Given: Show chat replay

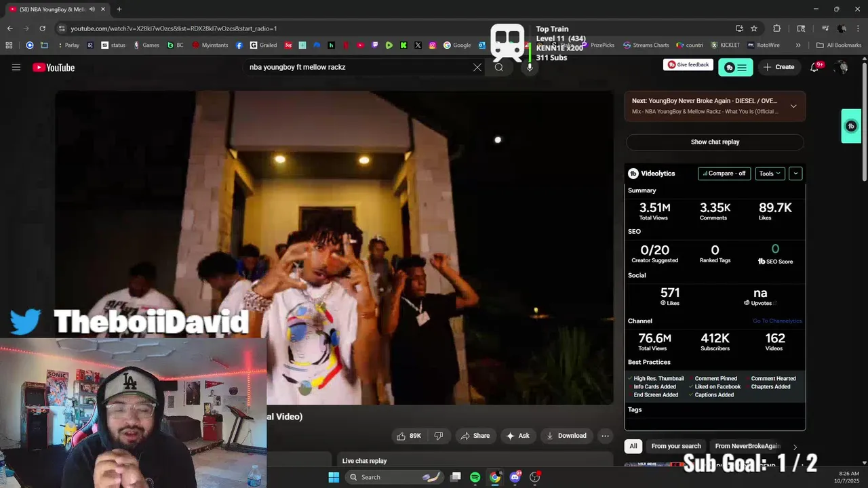Looking at the screenshot, I should [x=715, y=142].
